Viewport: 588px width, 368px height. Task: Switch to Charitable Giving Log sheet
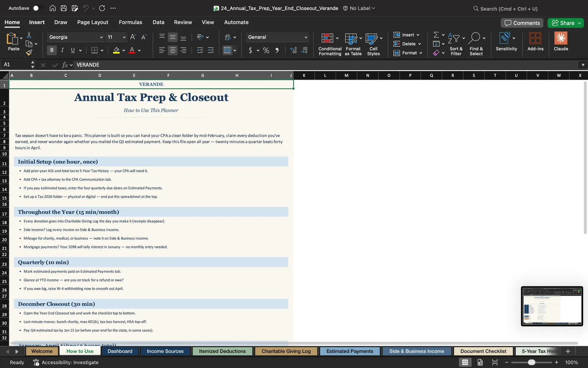coord(286,351)
